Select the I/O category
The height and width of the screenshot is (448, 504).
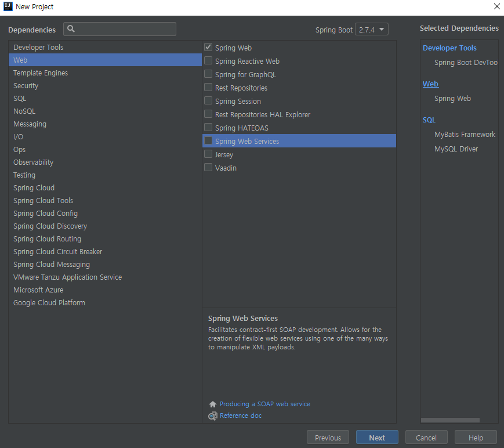(x=105, y=137)
